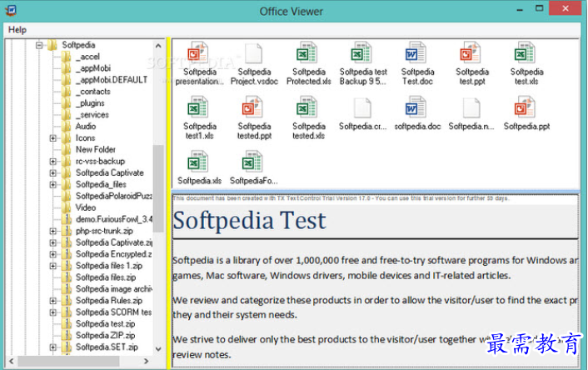
Task: Select Softpedia Project.vsdoc file icon
Action: pos(254,53)
